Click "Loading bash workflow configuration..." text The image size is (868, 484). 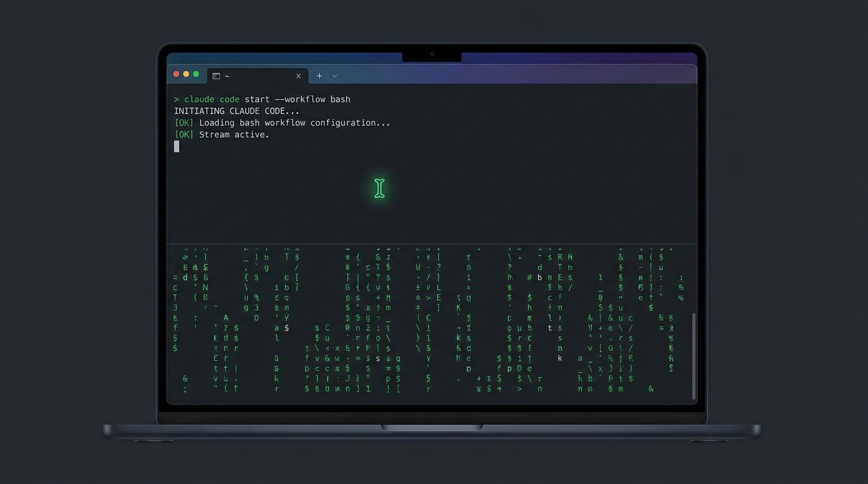[295, 123]
